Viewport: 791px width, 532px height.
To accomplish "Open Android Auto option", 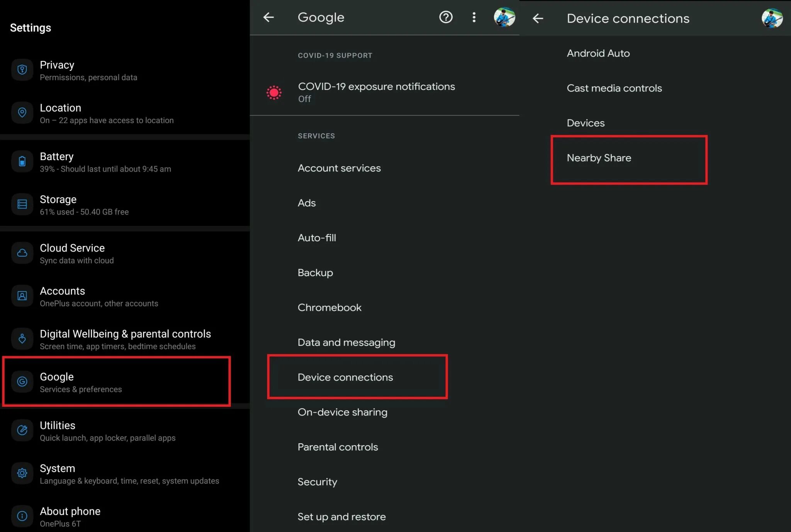I will 598,53.
